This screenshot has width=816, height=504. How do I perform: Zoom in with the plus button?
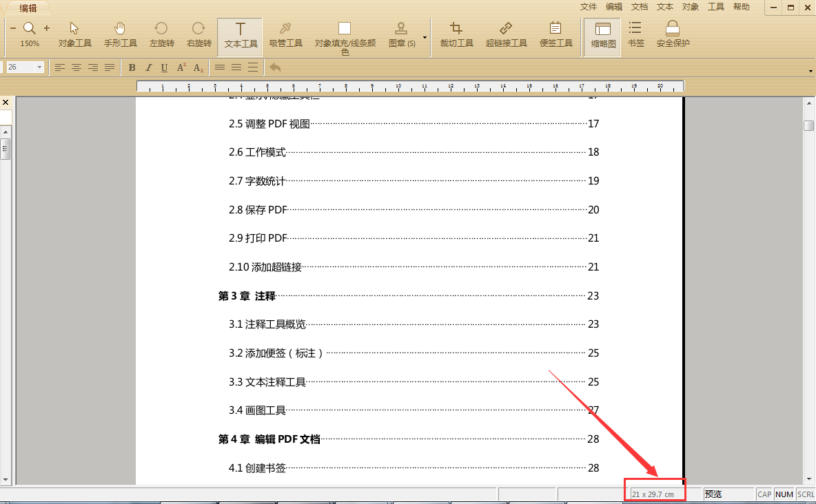47,28
